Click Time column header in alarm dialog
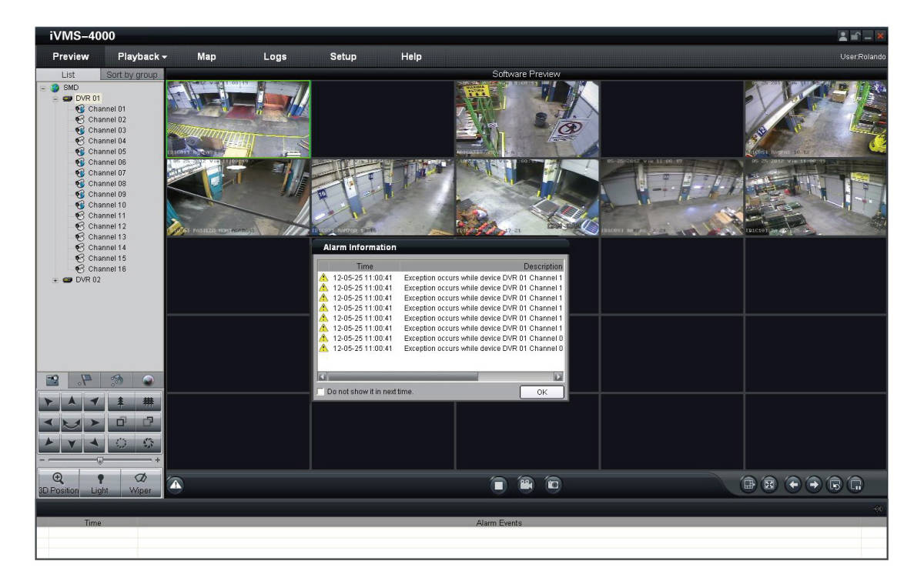Viewport: 924px width, 588px height. [364, 266]
